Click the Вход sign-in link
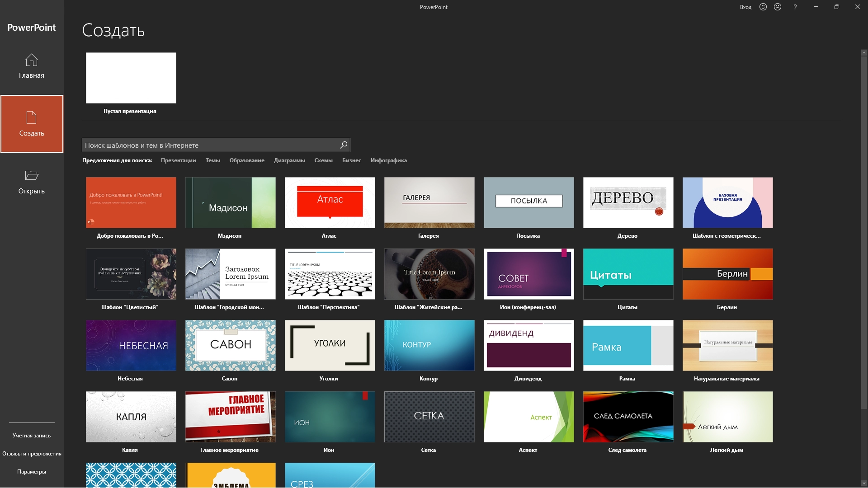Screen dimensions: 868x488 745,7
